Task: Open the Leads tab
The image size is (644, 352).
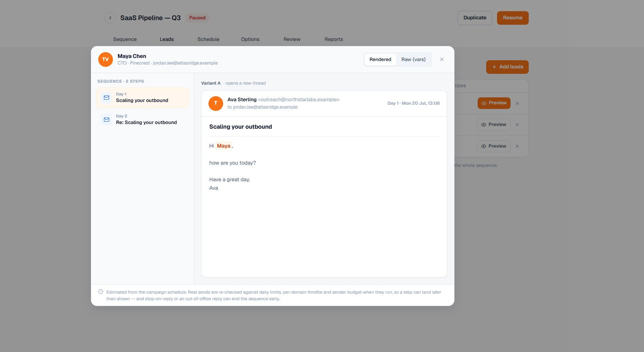Action: [x=167, y=39]
